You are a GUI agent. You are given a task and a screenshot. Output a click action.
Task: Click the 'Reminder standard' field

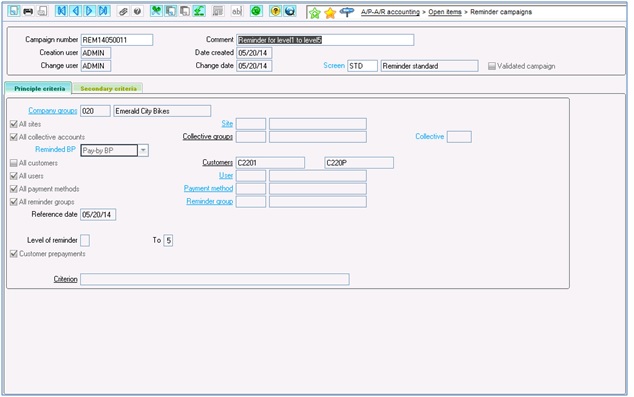429,66
